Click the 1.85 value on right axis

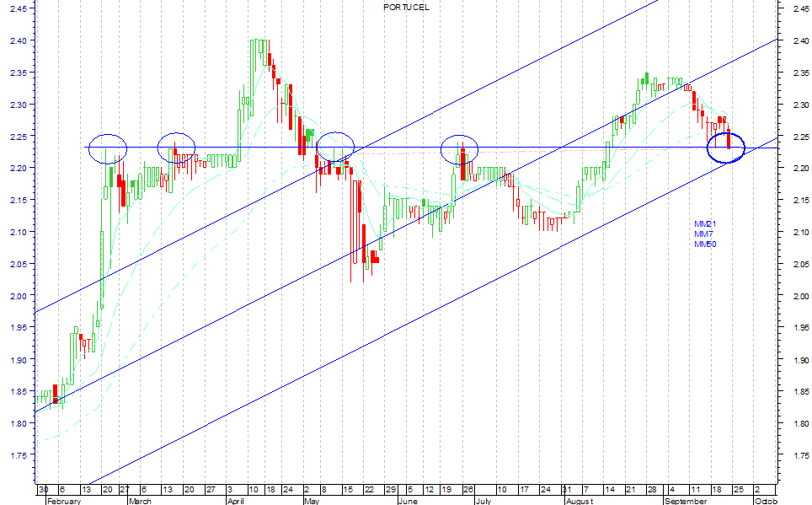pyautogui.click(x=801, y=392)
